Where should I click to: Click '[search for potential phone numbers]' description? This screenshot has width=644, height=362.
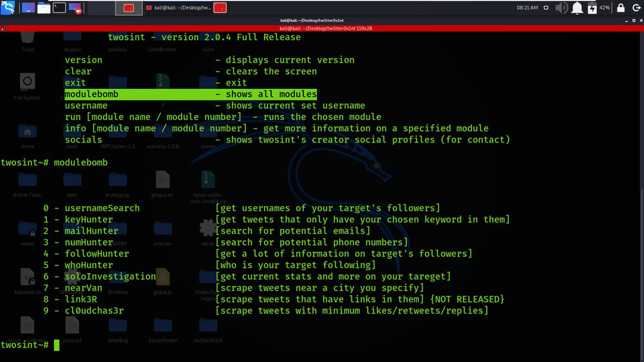point(312,242)
